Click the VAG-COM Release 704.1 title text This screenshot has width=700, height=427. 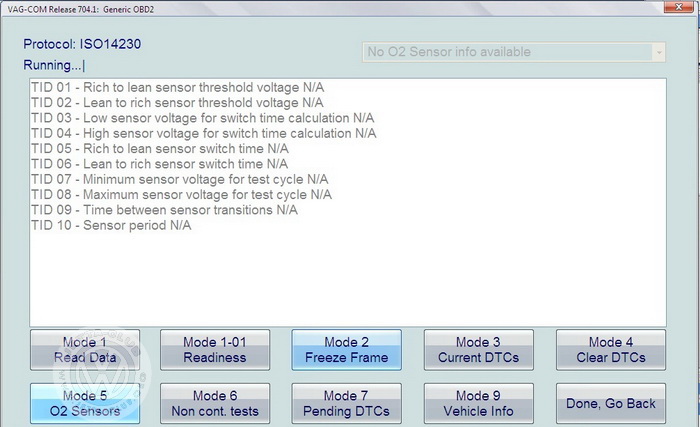click(x=81, y=9)
